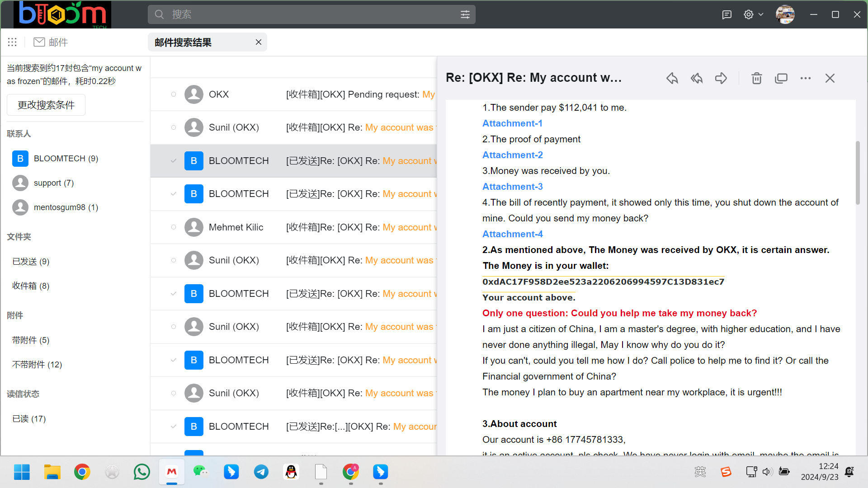
Task: Open Telegram from the taskbar
Action: point(261,472)
